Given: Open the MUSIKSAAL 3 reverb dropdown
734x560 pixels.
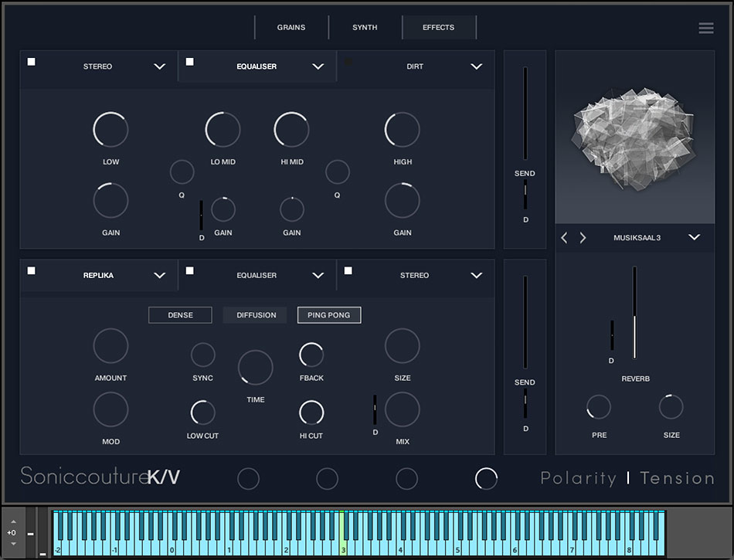Looking at the screenshot, I should (694, 238).
